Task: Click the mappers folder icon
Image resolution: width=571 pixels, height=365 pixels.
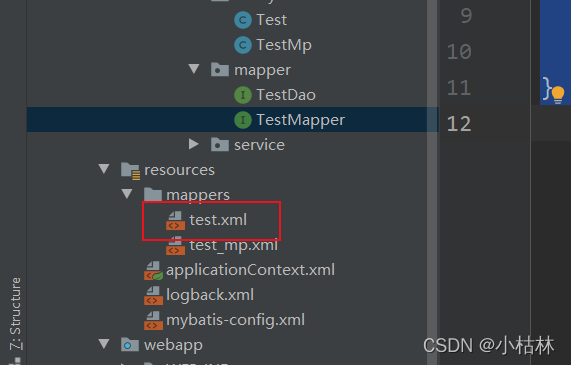Action: pos(153,195)
